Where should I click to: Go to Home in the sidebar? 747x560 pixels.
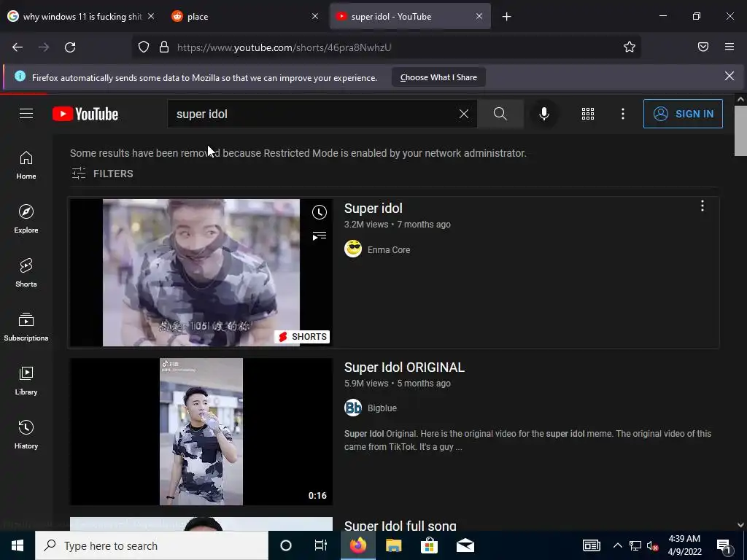tap(26, 166)
